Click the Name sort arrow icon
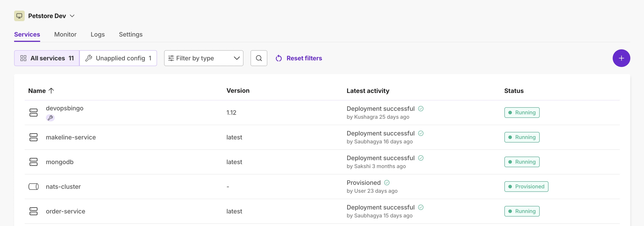This screenshot has height=226, width=644. (51, 91)
